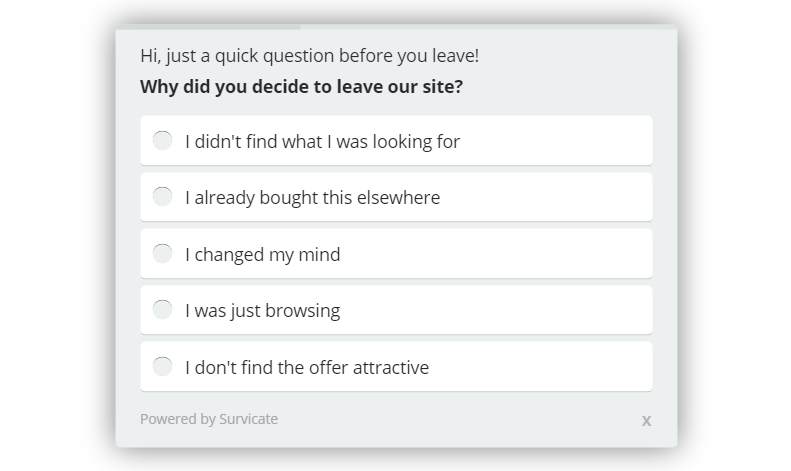Click blank area of the "changed my mind" card

coord(494,254)
